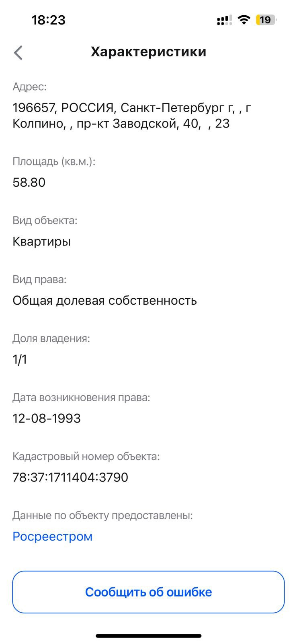
Task: Tap the Адрес field label
Action: point(29,87)
